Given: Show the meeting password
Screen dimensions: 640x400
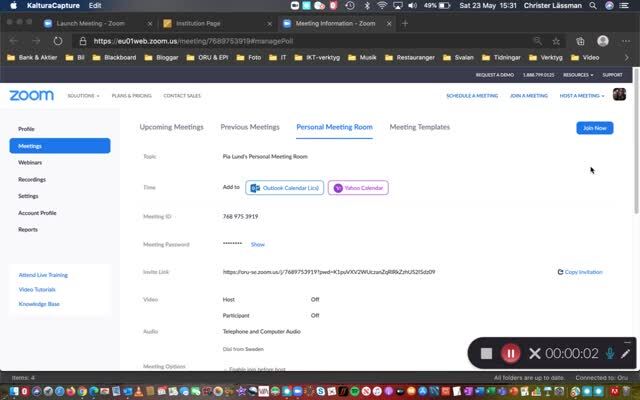Looking at the screenshot, I should [x=258, y=244].
